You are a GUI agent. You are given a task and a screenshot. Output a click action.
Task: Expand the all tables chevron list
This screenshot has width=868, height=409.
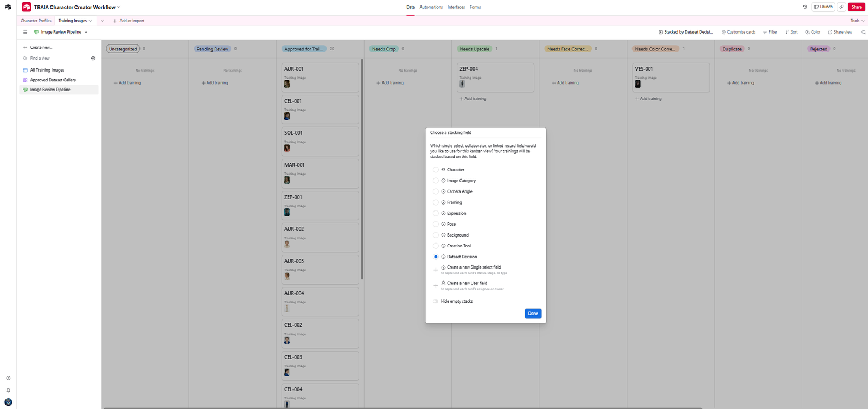[102, 21]
